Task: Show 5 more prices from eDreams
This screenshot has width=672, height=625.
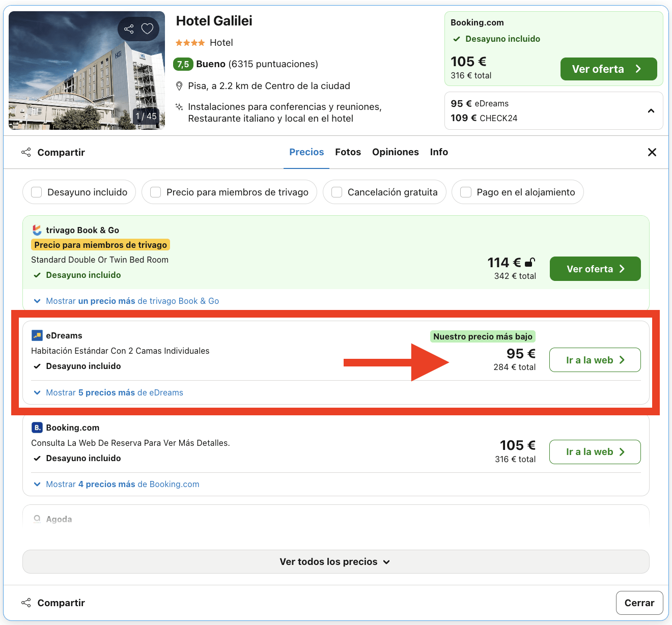Action: click(x=108, y=392)
